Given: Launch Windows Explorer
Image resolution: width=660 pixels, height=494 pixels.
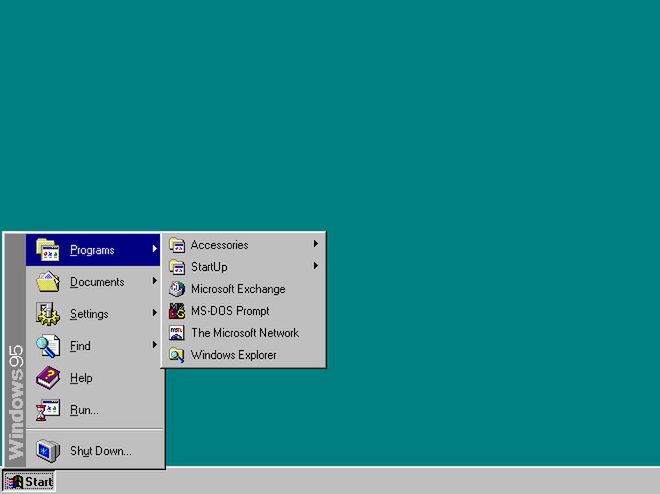Looking at the screenshot, I should click(243, 355).
